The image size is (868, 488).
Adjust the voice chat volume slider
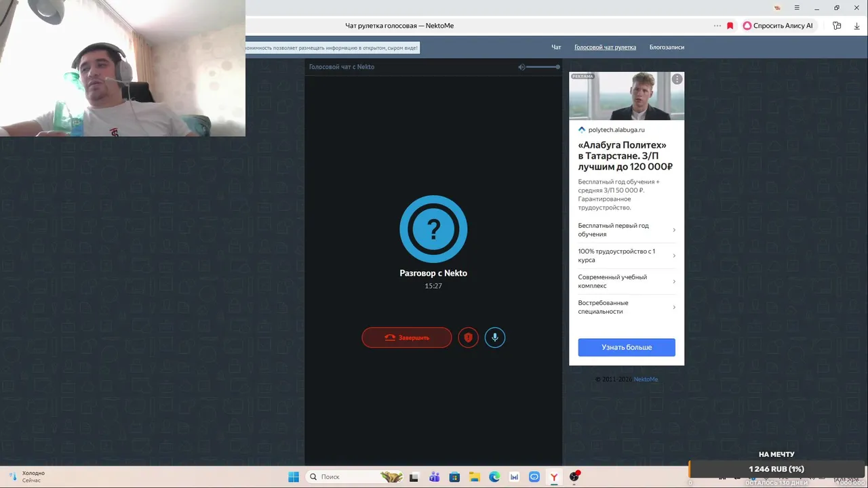[543, 67]
